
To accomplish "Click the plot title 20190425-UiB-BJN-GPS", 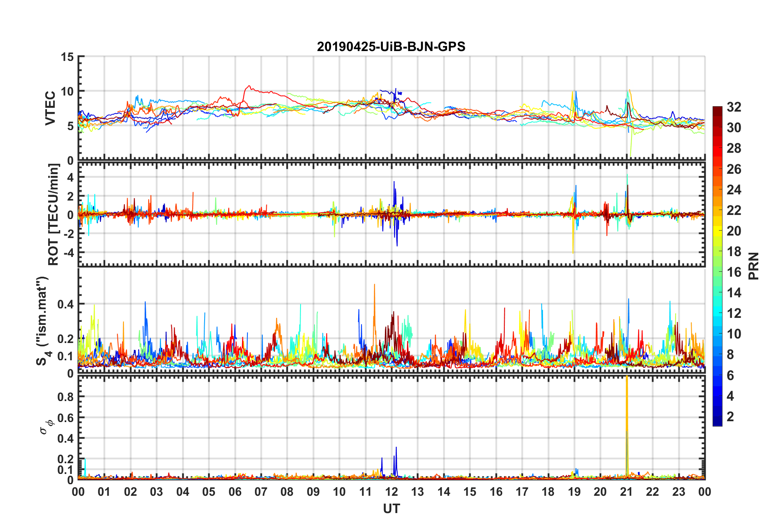I will [391, 47].
